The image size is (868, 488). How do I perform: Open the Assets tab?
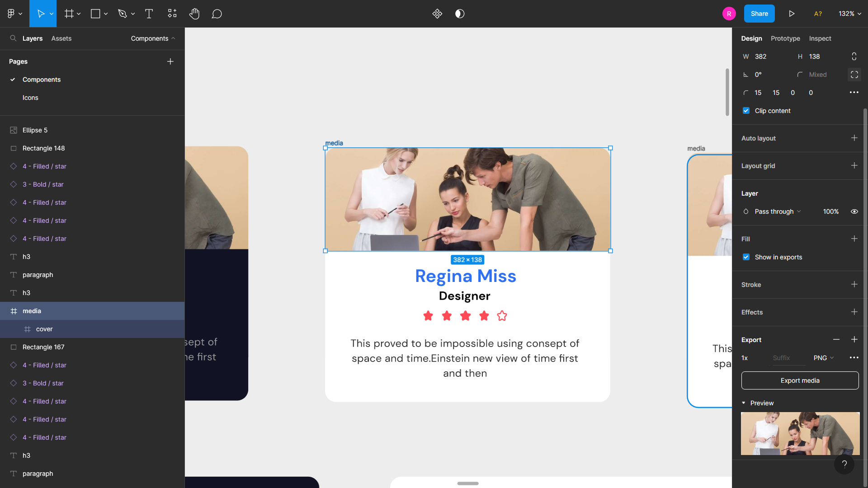[x=61, y=38]
